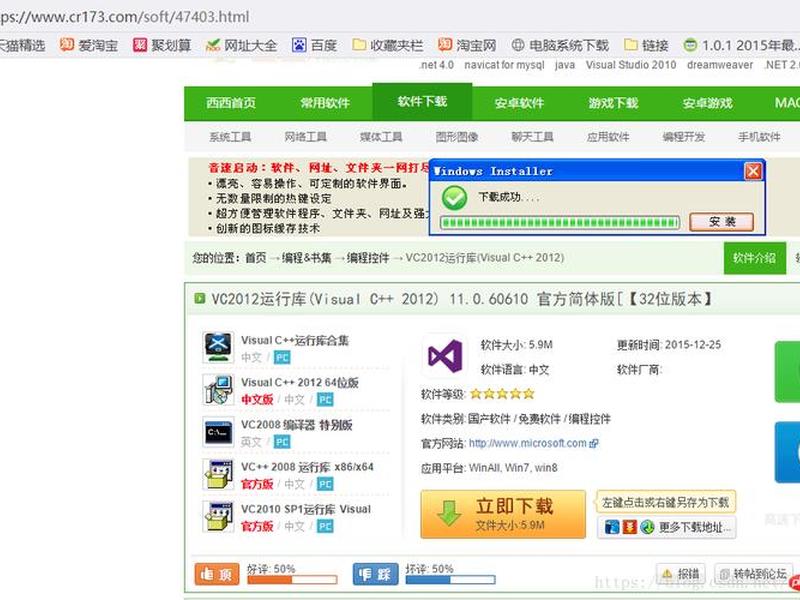The height and width of the screenshot is (600, 800).
Task: Open the 电脑系统下载 bookmark
Action: click(560, 45)
